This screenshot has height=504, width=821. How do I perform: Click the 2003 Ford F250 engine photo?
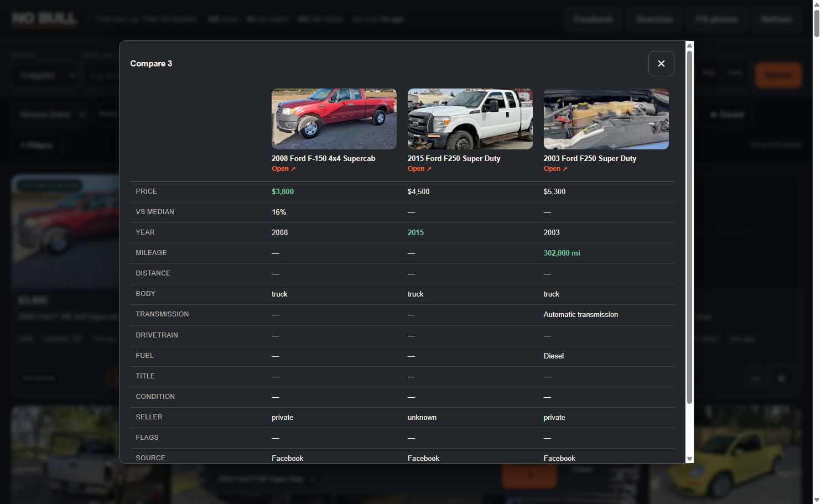click(x=606, y=119)
